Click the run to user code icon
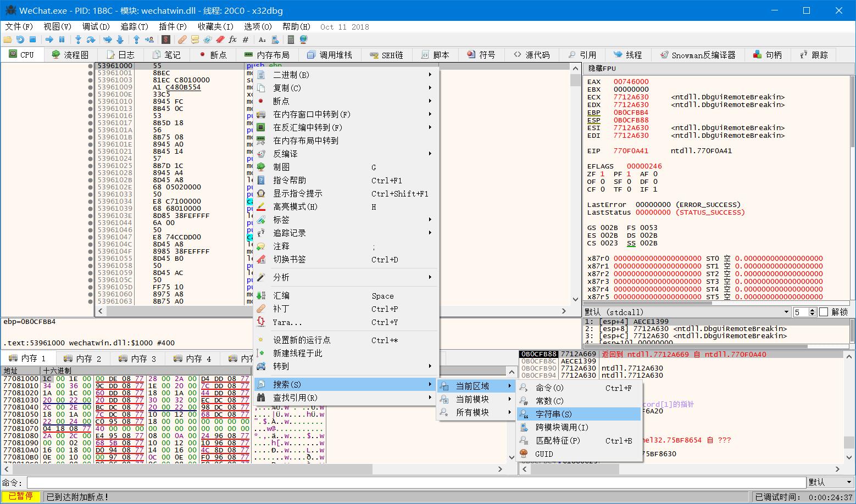The width and height of the screenshot is (856, 504). (x=149, y=40)
